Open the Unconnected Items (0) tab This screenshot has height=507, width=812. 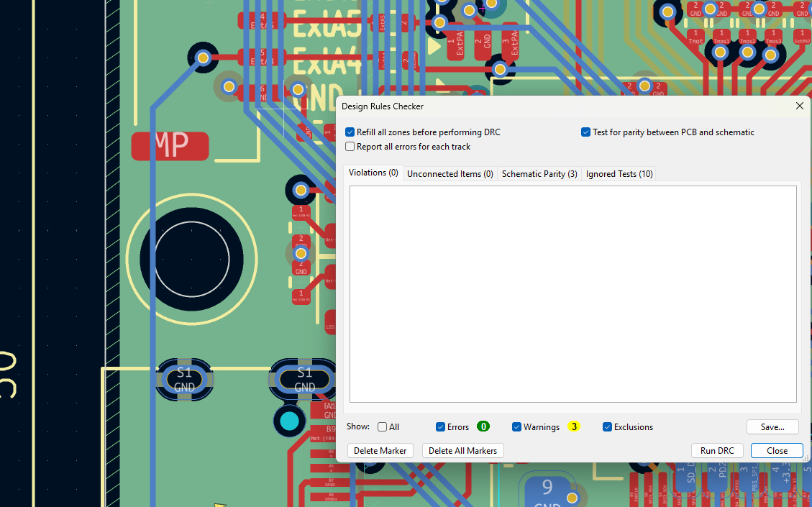(x=450, y=174)
